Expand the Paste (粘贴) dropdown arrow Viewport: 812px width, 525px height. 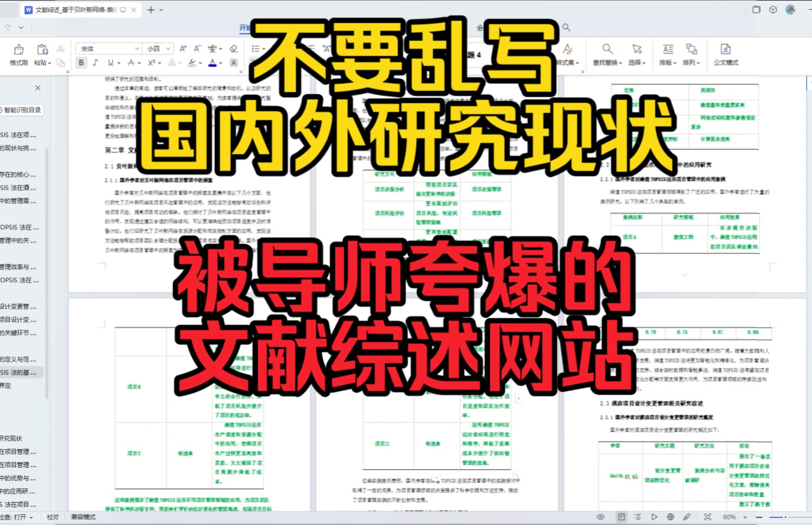click(x=50, y=63)
